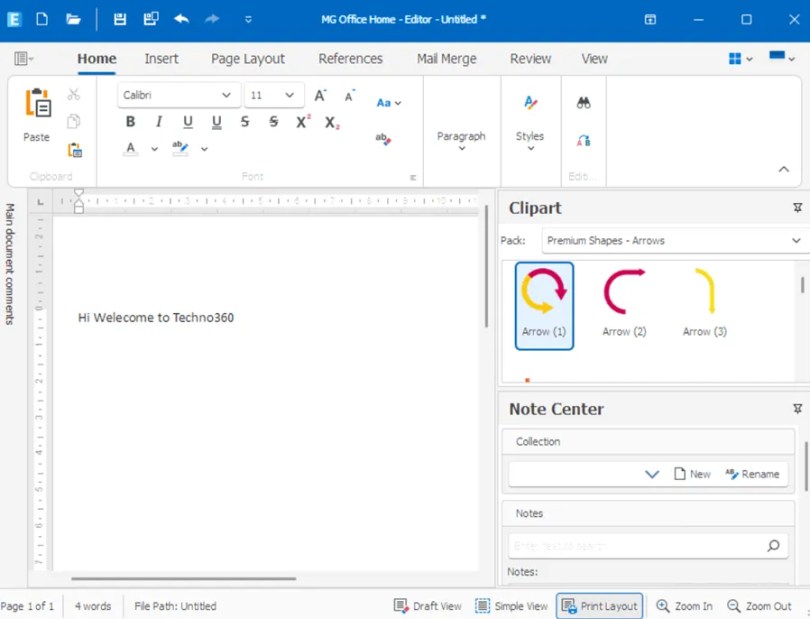Viewport: 810px width, 619px height.
Task: Expand the Styles gallery dropdown
Action: click(x=530, y=125)
